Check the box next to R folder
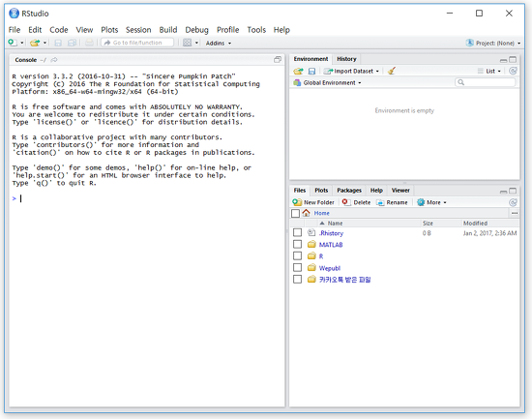 click(297, 255)
